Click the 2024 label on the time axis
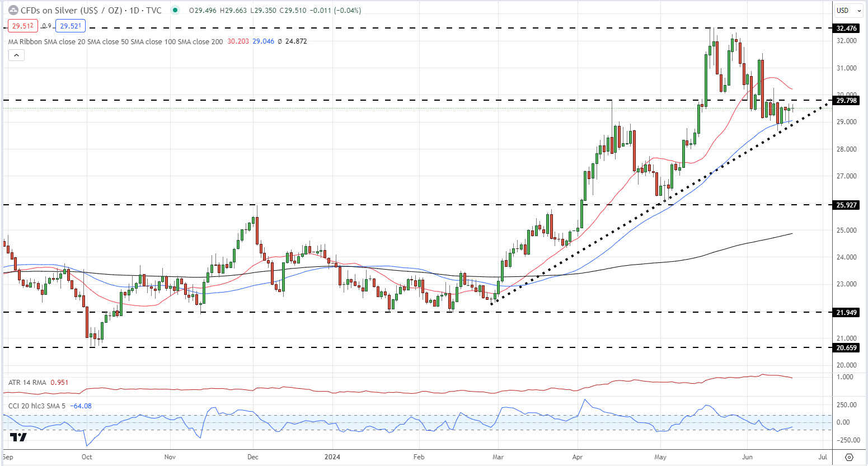The height and width of the screenshot is (466, 868). coord(332,457)
